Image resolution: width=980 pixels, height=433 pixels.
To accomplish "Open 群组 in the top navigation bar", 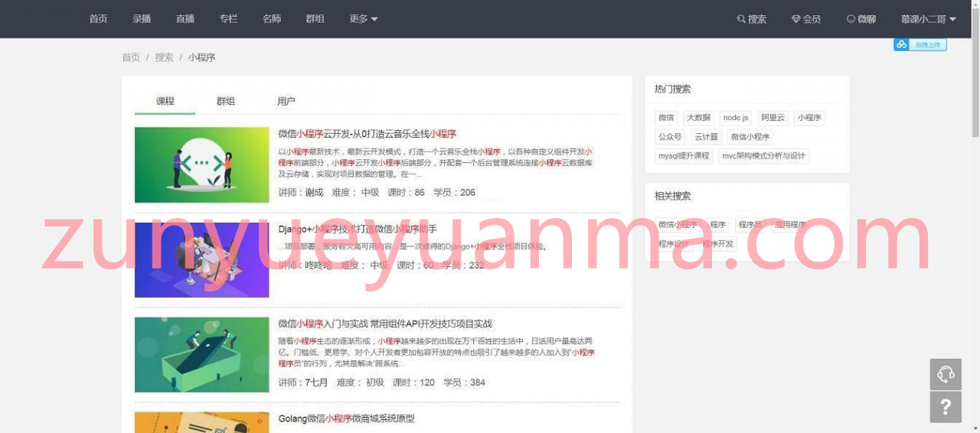I will (315, 19).
